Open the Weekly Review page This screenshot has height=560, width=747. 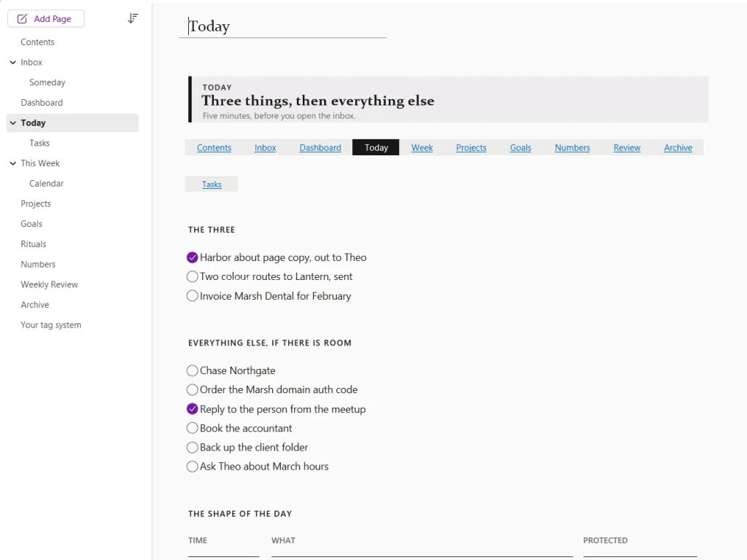pyautogui.click(x=49, y=284)
